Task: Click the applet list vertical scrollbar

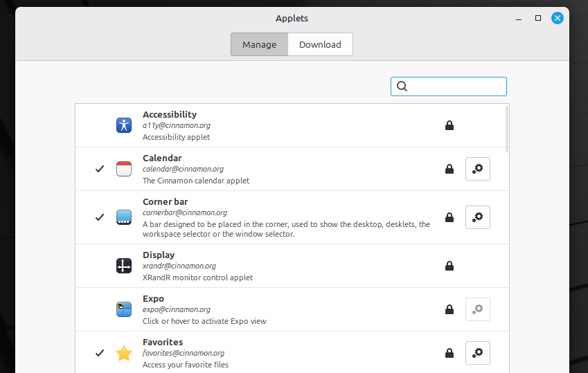Action: point(507,129)
